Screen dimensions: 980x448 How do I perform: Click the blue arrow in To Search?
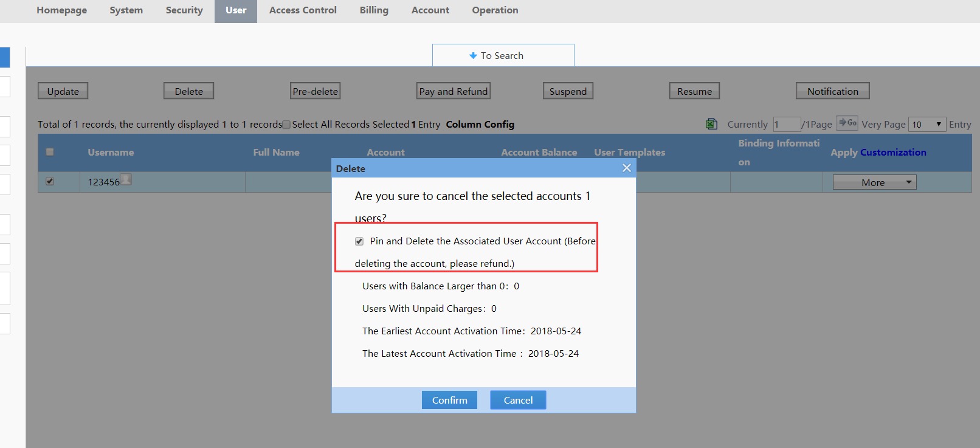pyautogui.click(x=473, y=55)
